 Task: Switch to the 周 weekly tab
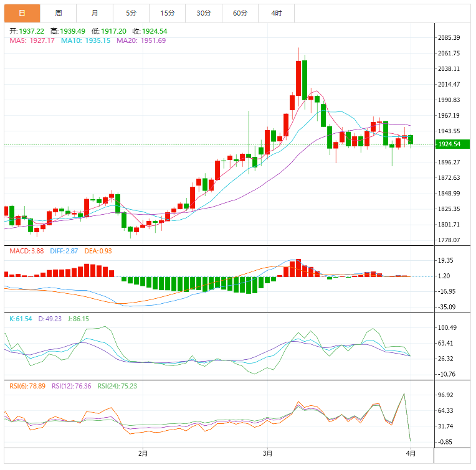pyautogui.click(x=59, y=13)
